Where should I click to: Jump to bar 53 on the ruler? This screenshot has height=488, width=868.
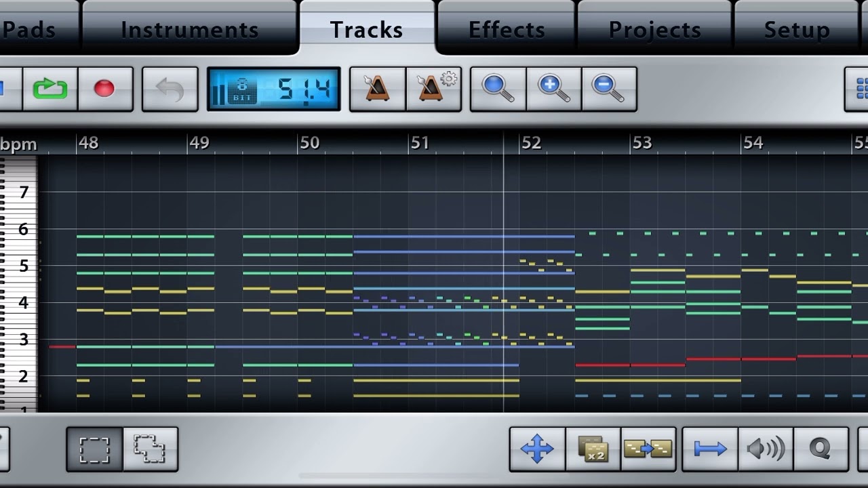click(x=642, y=143)
